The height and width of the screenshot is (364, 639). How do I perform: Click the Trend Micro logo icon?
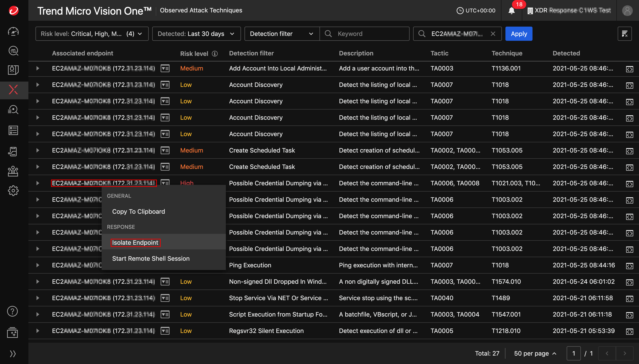tap(14, 10)
